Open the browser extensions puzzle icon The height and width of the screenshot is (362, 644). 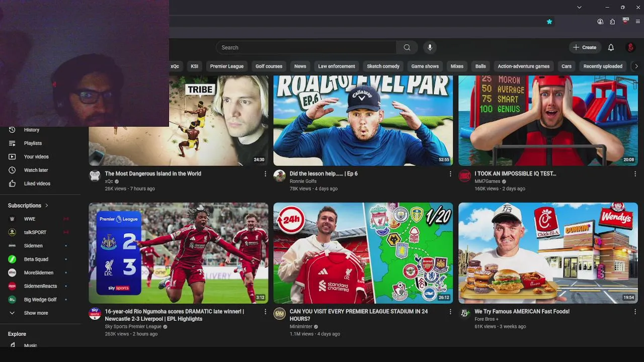pos(612,22)
